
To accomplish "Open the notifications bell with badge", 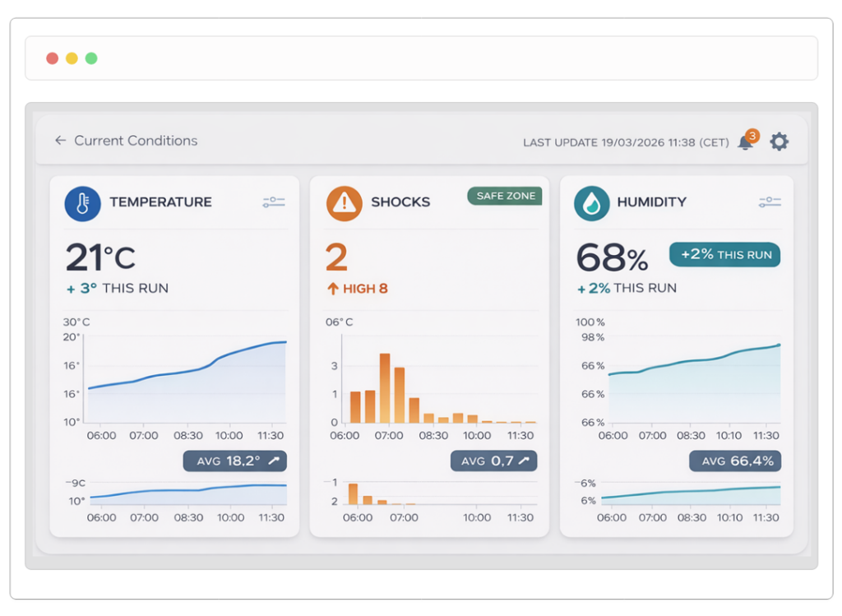I will (x=746, y=142).
